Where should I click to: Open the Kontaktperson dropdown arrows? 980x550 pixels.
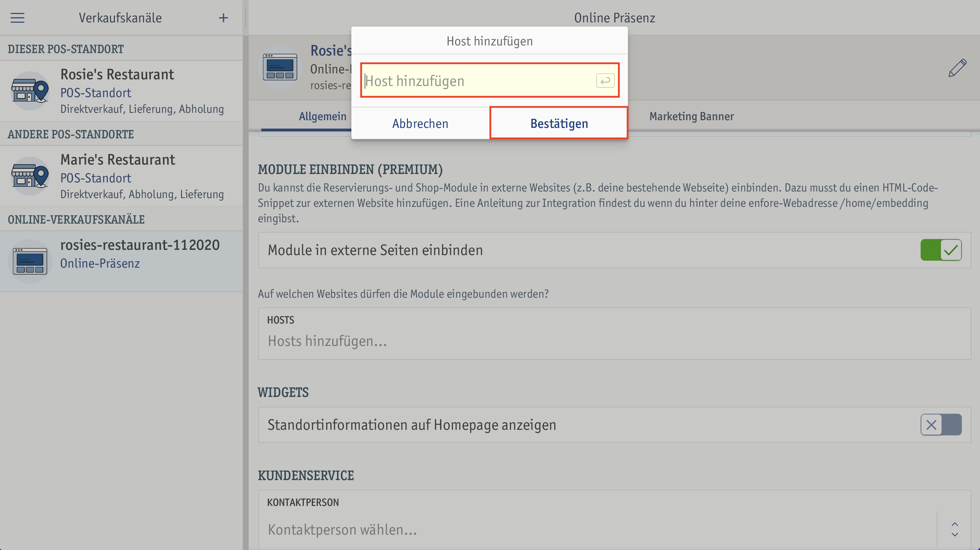click(x=955, y=529)
